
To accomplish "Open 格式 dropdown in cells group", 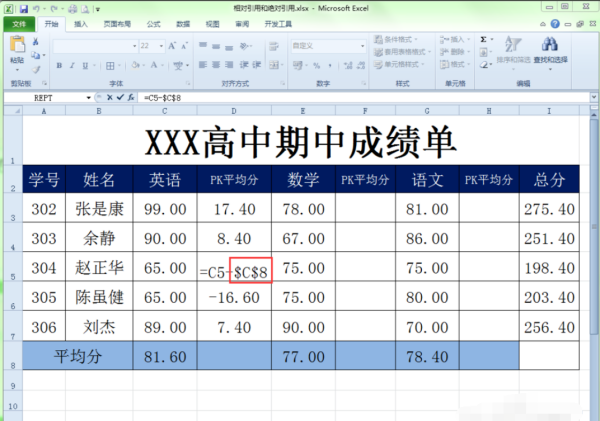I will pos(455,64).
